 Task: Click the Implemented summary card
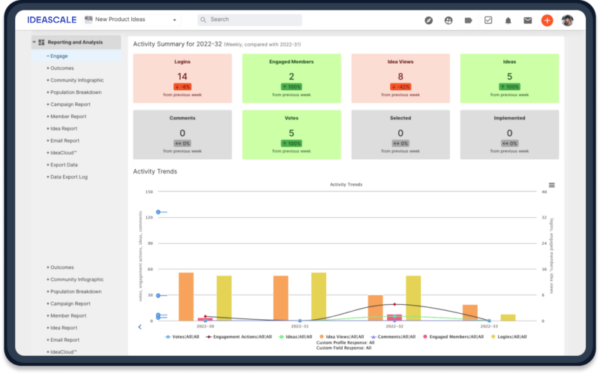pyautogui.click(x=509, y=135)
